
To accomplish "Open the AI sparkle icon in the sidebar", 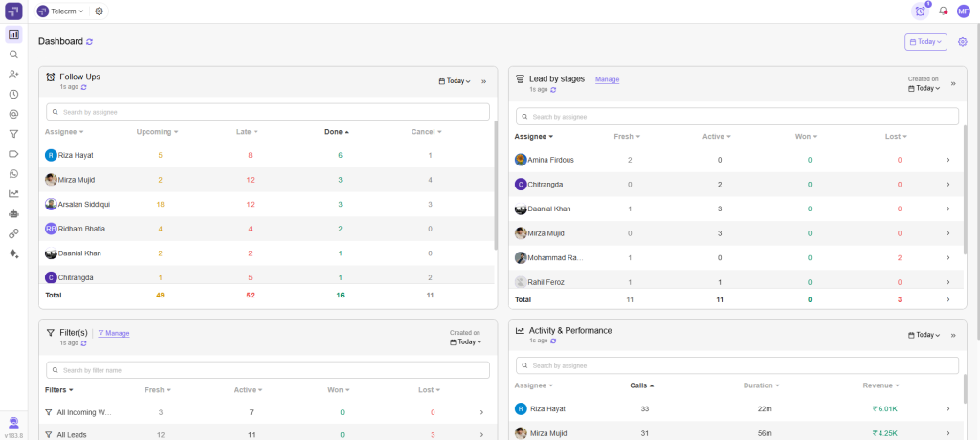I will click(x=13, y=253).
